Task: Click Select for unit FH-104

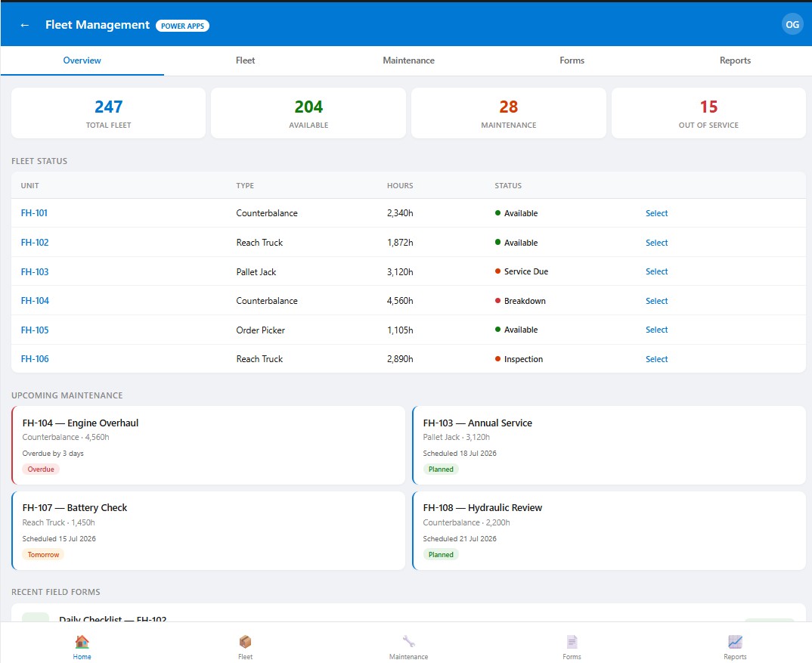Action: (656, 301)
